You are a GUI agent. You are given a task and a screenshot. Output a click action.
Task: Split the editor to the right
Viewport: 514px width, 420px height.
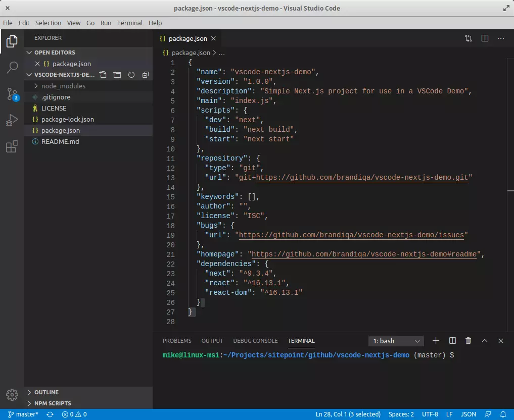(485, 38)
